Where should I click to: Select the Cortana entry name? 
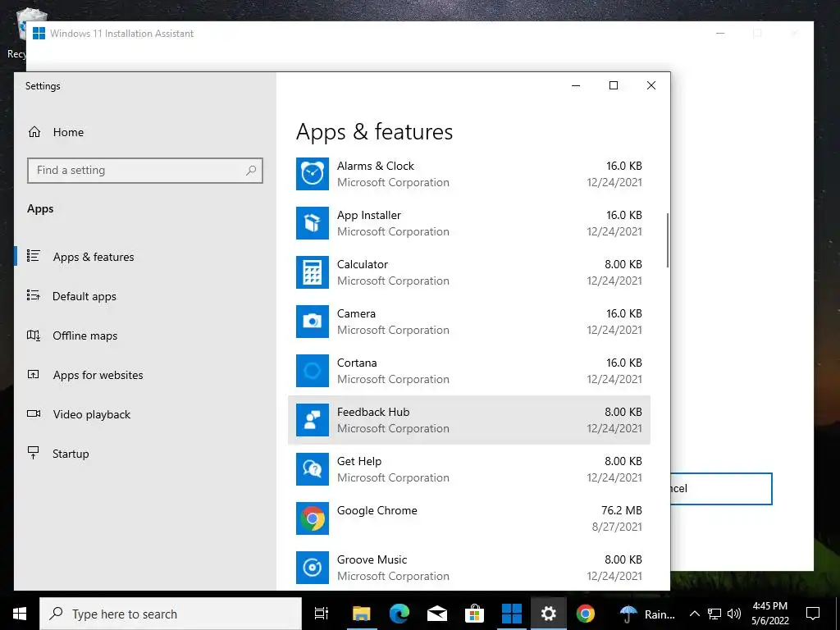[357, 363]
